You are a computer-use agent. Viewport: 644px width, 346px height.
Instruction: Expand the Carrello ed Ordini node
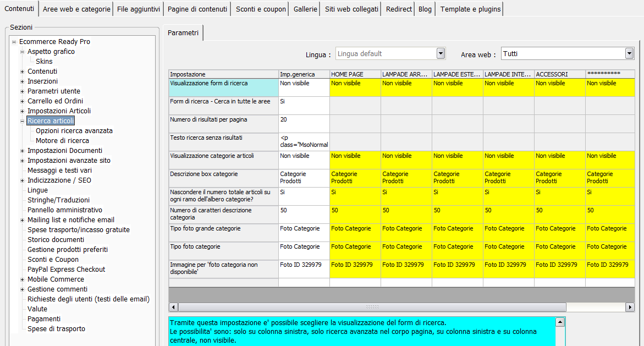click(22, 101)
